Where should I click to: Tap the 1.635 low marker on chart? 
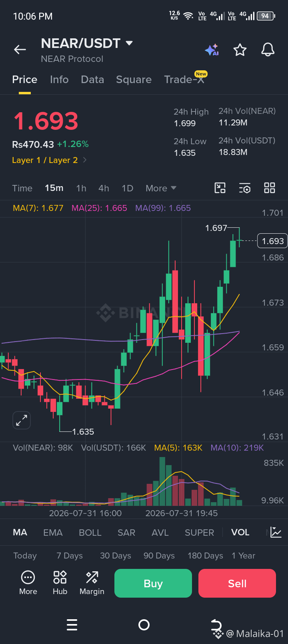tap(83, 431)
